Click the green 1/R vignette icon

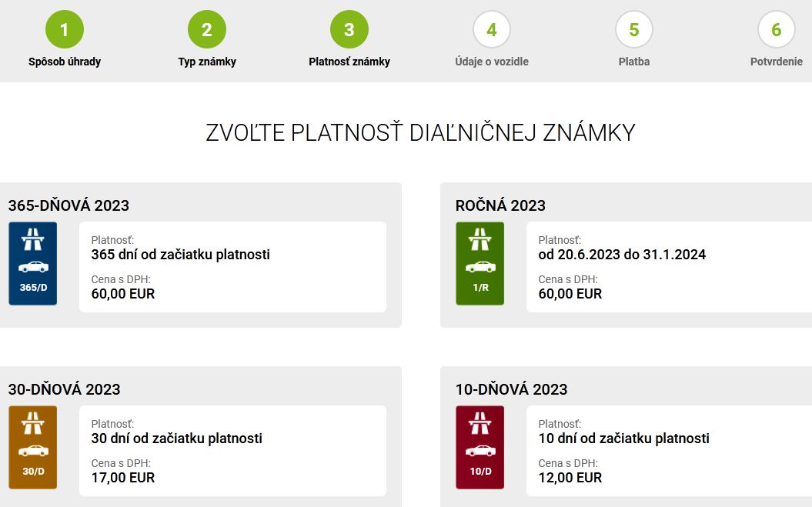pyautogui.click(x=480, y=263)
